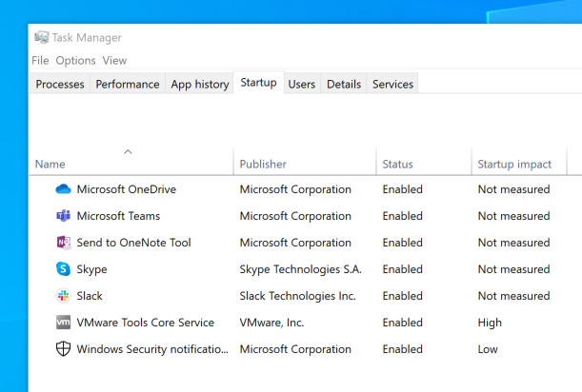Switch to the Users tab

pyautogui.click(x=302, y=84)
